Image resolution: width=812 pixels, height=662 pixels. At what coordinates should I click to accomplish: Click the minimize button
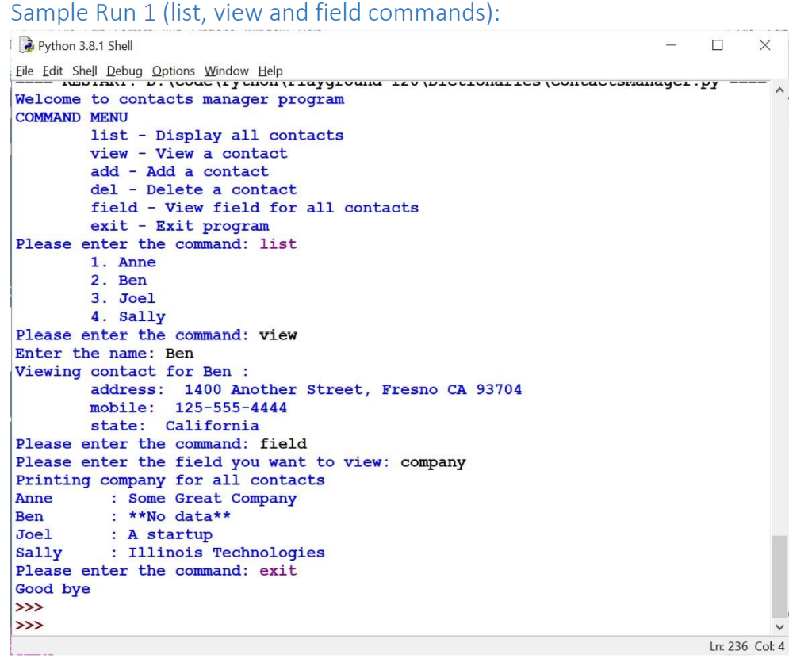(x=671, y=45)
